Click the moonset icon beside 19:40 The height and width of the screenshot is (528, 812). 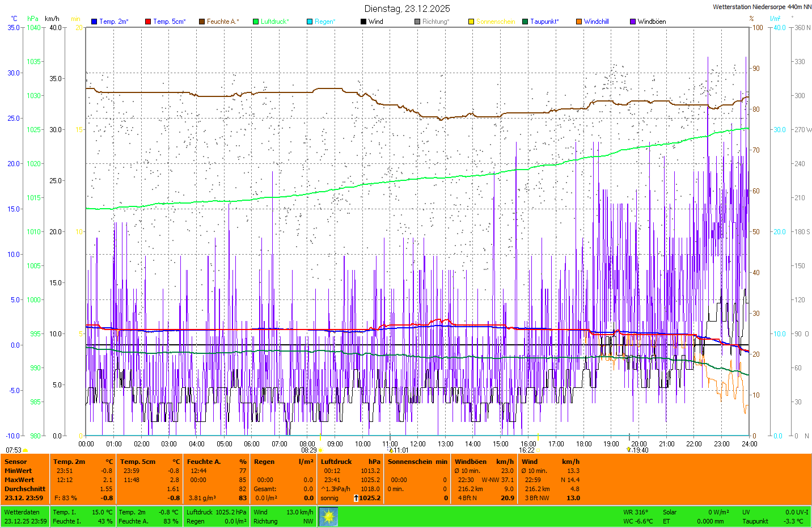(628, 450)
